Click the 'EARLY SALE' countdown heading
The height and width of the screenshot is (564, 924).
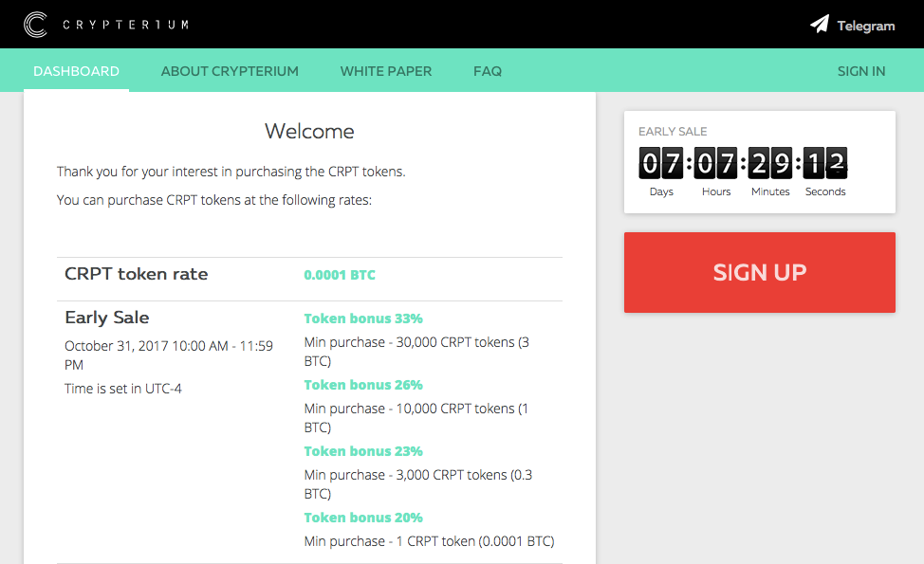tap(673, 132)
